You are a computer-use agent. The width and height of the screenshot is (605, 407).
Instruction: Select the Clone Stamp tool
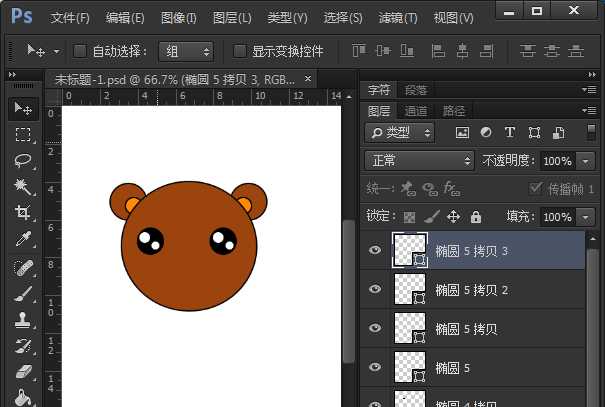23,320
